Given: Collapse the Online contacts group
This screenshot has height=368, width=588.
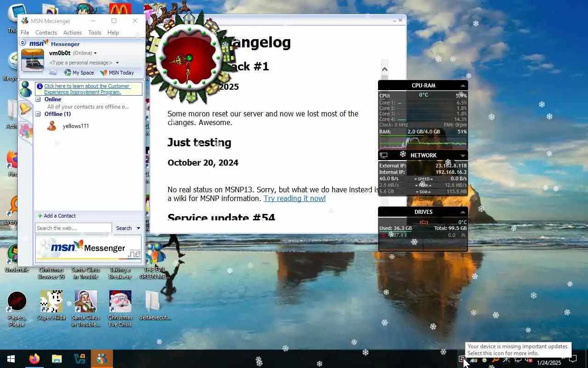Looking at the screenshot, I should pos(39,99).
